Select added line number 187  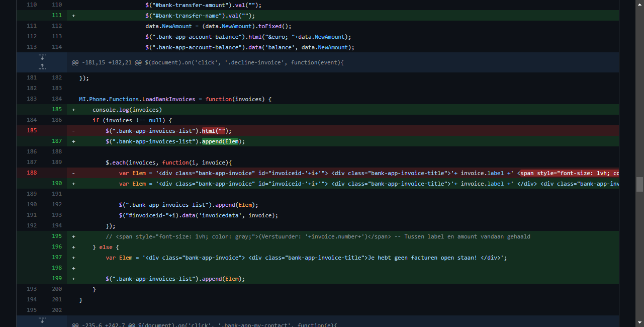[x=56, y=141]
